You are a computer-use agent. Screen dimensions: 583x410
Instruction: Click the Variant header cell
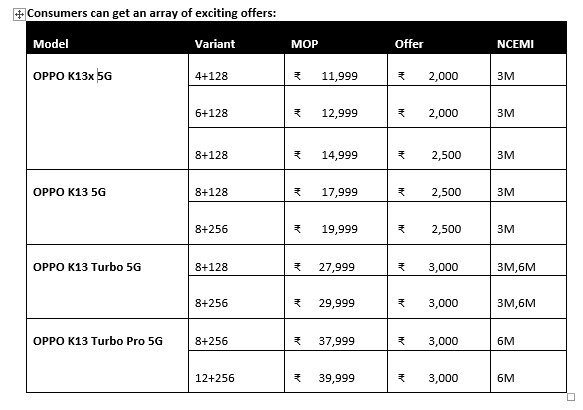pos(236,38)
